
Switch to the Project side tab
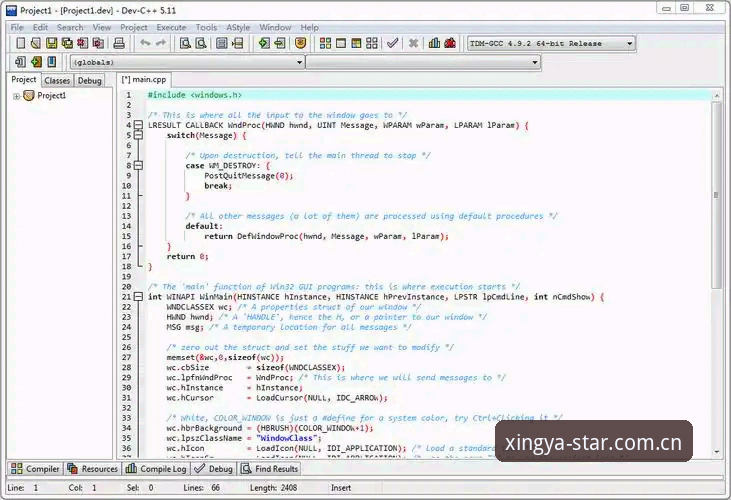coord(24,80)
